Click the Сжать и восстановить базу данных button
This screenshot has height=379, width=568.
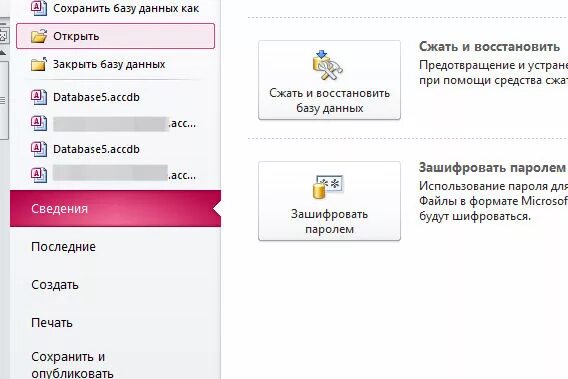pyautogui.click(x=329, y=80)
